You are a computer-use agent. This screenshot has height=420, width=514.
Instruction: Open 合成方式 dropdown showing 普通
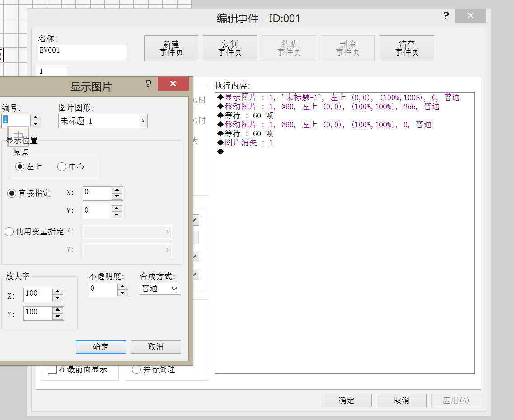159,289
